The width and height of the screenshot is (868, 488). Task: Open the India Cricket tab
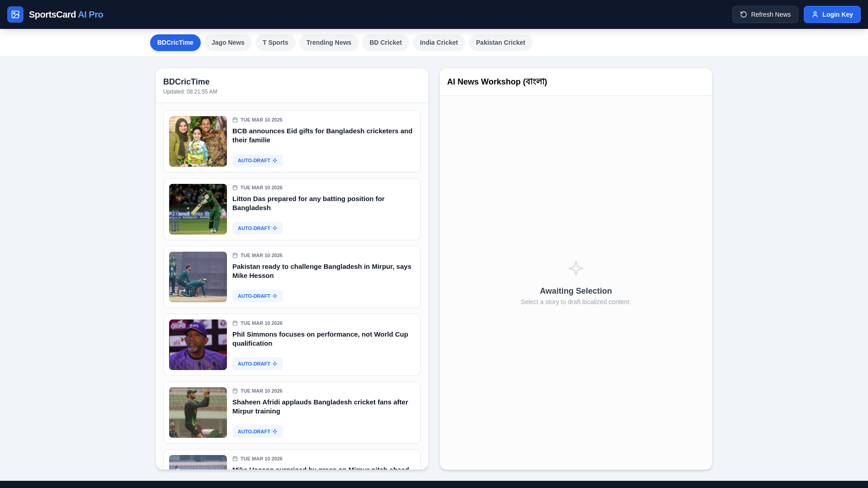pyautogui.click(x=439, y=42)
